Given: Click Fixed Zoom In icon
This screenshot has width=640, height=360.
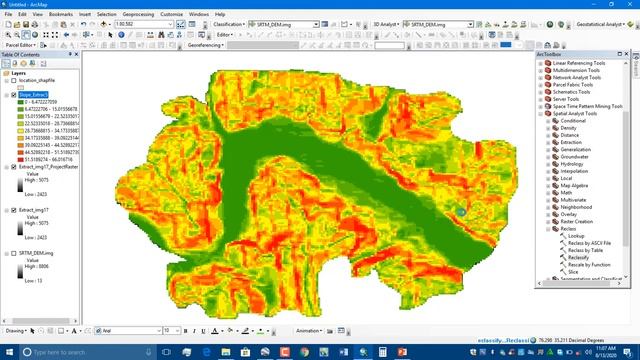Looking at the screenshot, I should [x=46, y=35].
